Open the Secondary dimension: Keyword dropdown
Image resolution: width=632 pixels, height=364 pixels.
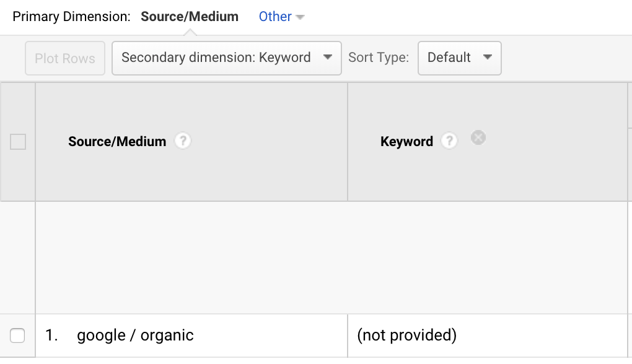[226, 58]
